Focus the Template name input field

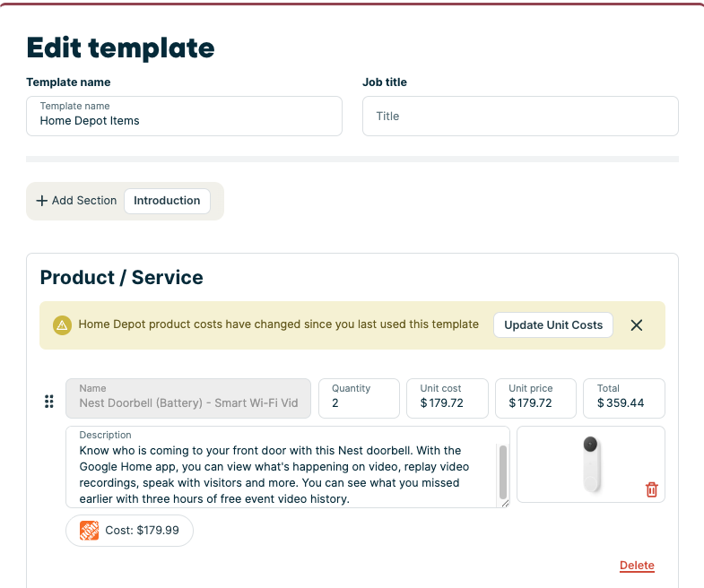coord(184,117)
